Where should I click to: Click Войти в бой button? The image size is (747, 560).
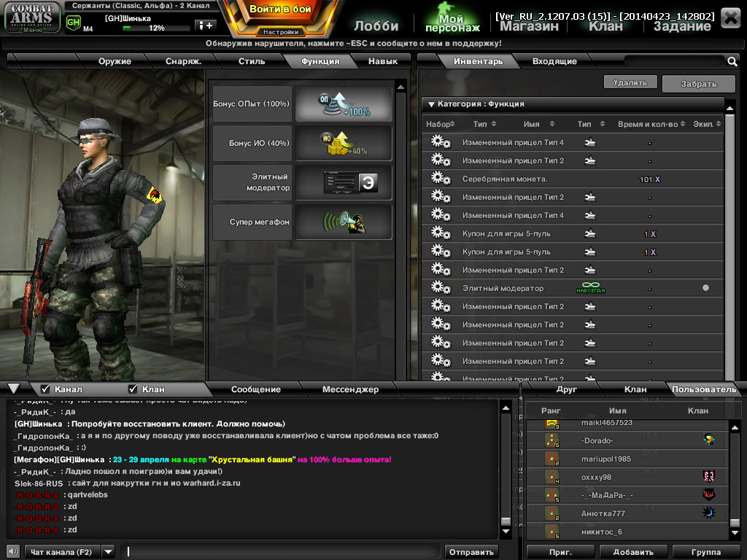[x=280, y=9]
